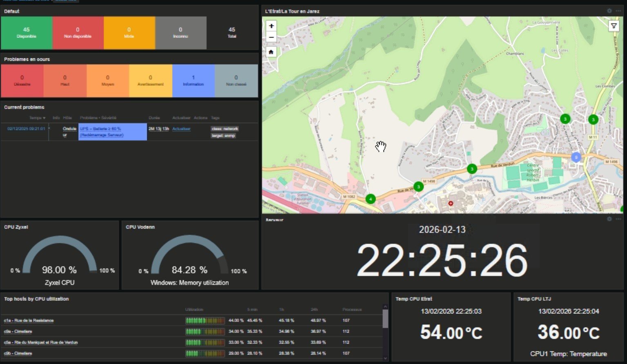Sort problems by Temps column
The width and height of the screenshot is (627, 364).
click(37, 118)
